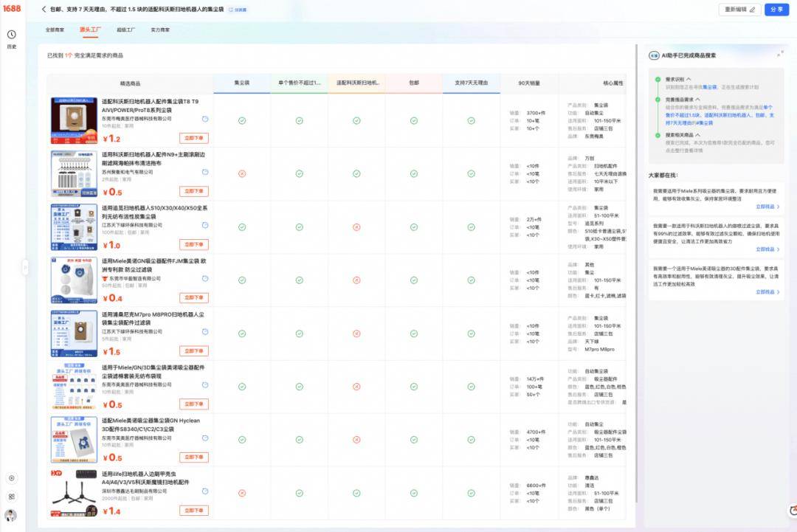Click the AI助手已完成商品搜索 title
797x532 pixels.
click(x=689, y=55)
